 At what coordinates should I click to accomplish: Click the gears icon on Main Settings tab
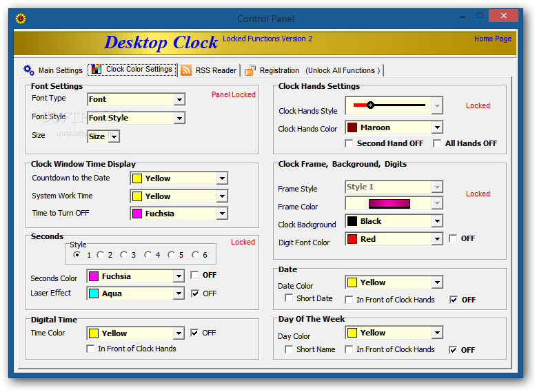[x=29, y=70]
